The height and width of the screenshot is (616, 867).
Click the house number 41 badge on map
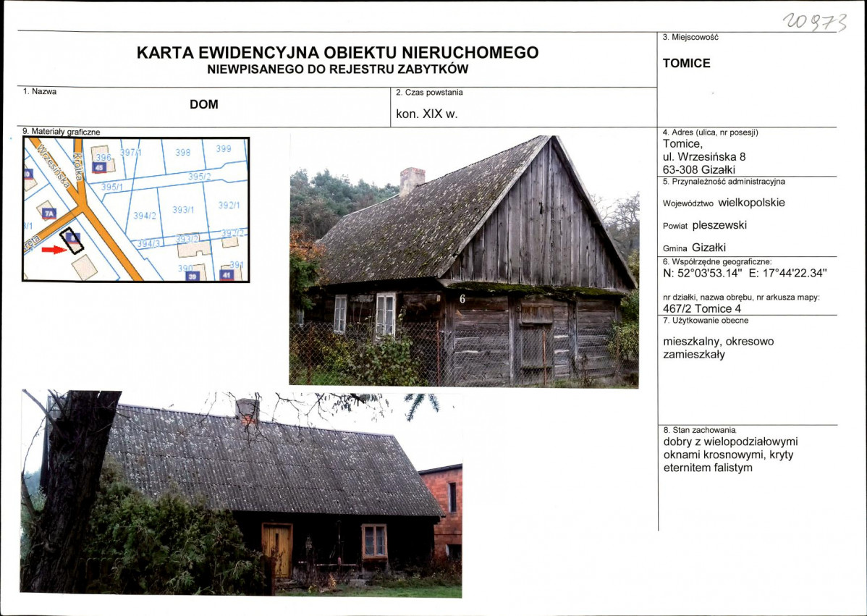[226, 274]
